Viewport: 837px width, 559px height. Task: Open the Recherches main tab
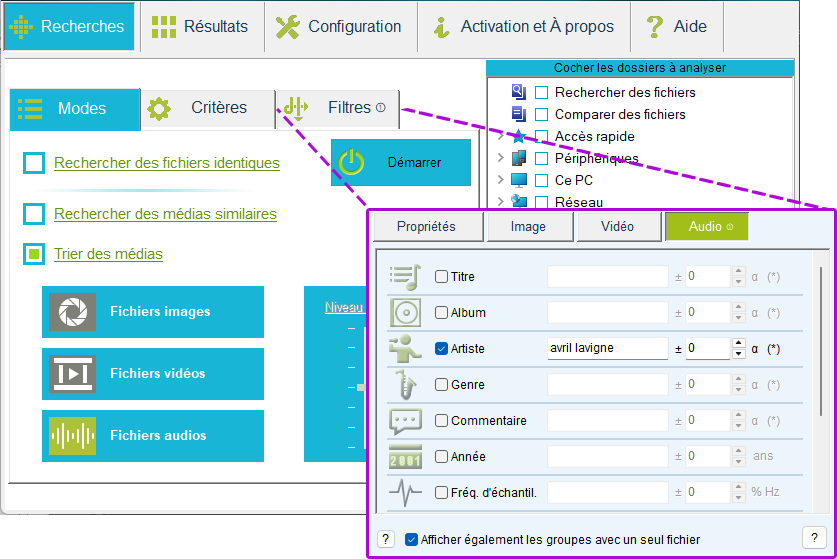pos(69,27)
